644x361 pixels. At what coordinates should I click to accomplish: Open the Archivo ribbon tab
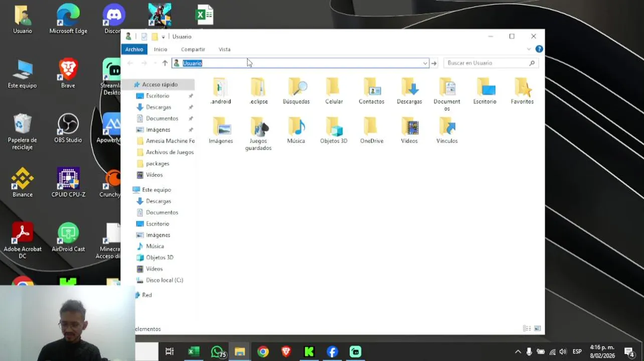(x=134, y=49)
